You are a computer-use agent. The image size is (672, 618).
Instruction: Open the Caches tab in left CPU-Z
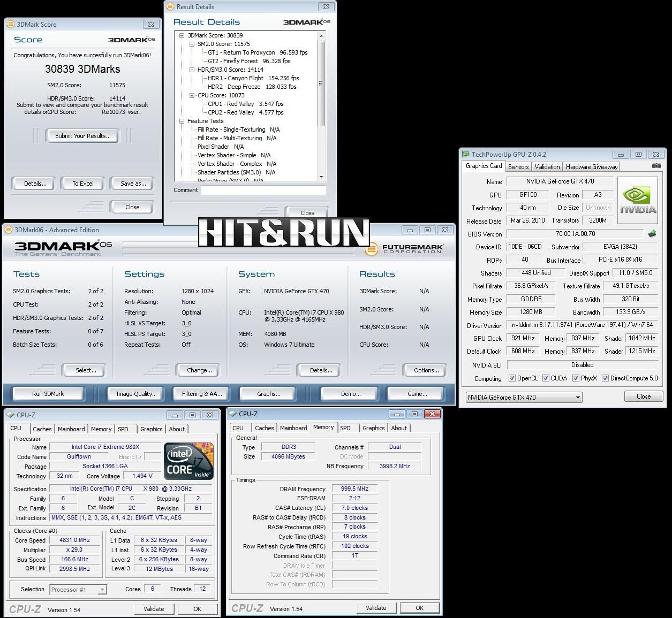pos(42,429)
